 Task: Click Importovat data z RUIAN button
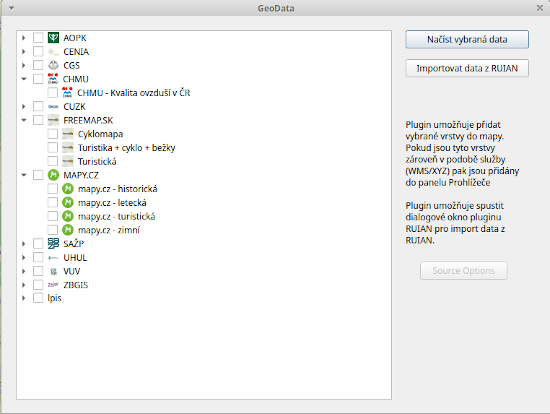pos(467,68)
